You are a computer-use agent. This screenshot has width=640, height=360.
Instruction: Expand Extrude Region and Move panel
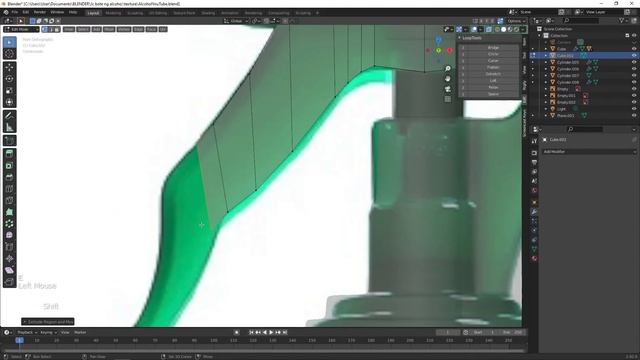48,322
